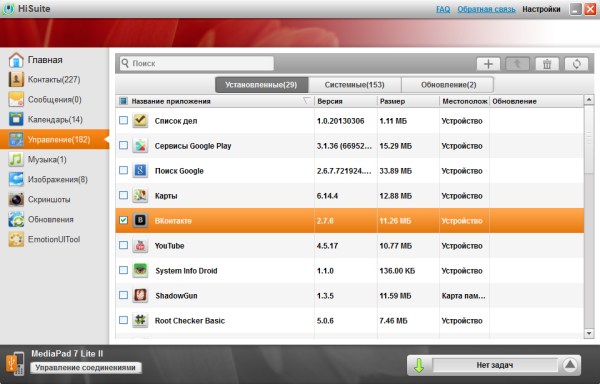Switch to the Обновление(2) tab
This screenshot has height=384, width=600.
(x=448, y=85)
